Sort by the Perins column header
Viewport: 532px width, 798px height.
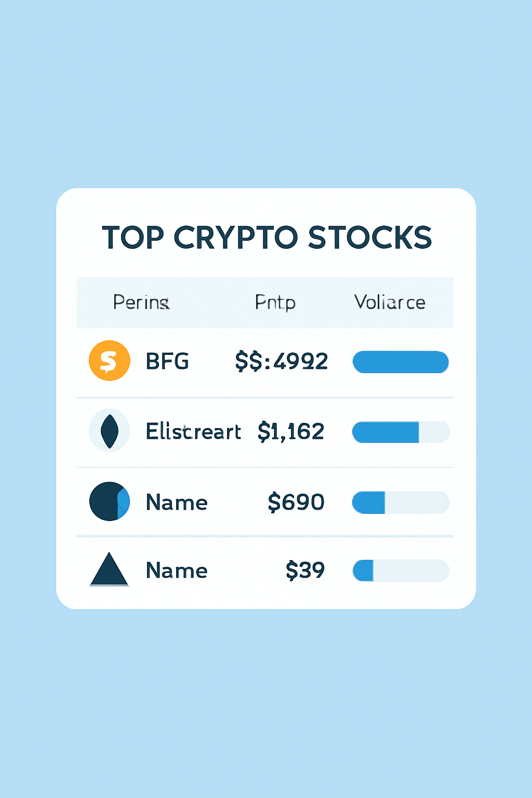click(141, 302)
